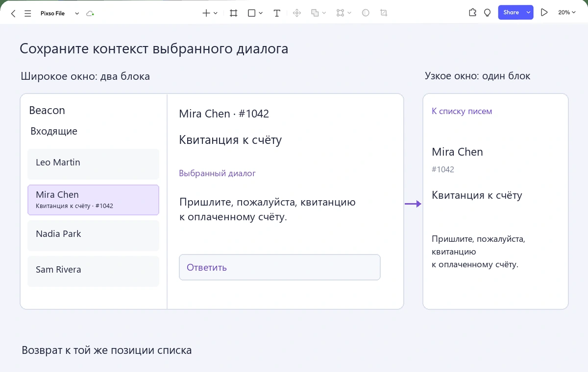Select Возврат к той же позиции списка heading
The height and width of the screenshot is (372, 588).
(107, 350)
